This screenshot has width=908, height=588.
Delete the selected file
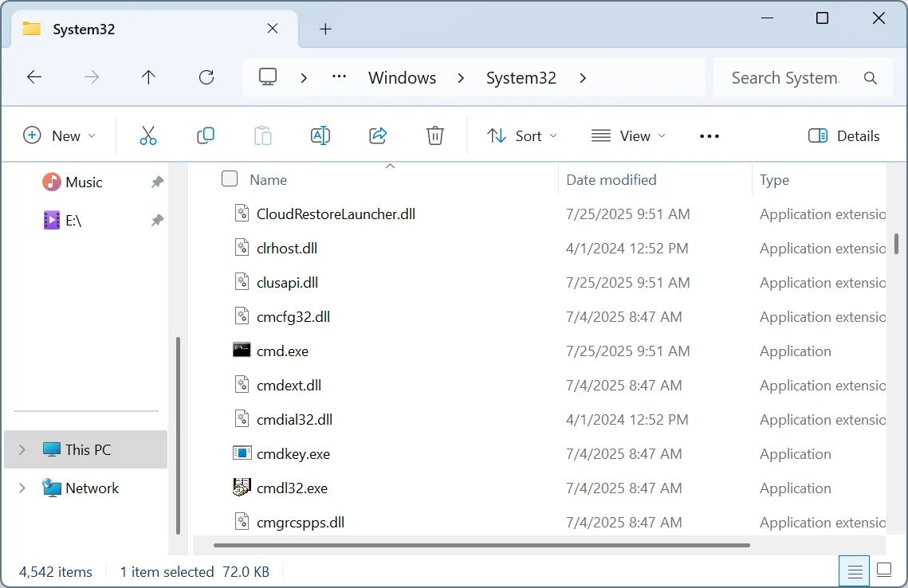click(x=435, y=136)
